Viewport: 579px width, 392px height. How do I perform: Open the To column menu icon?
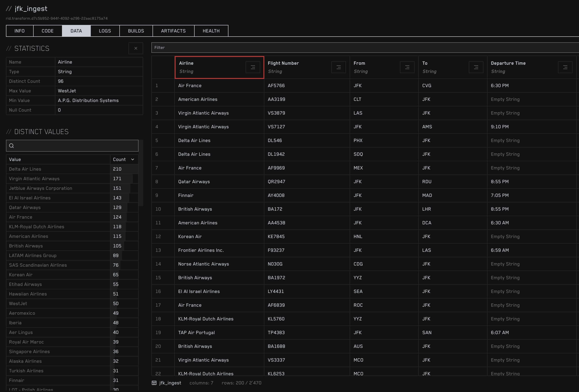point(476,67)
